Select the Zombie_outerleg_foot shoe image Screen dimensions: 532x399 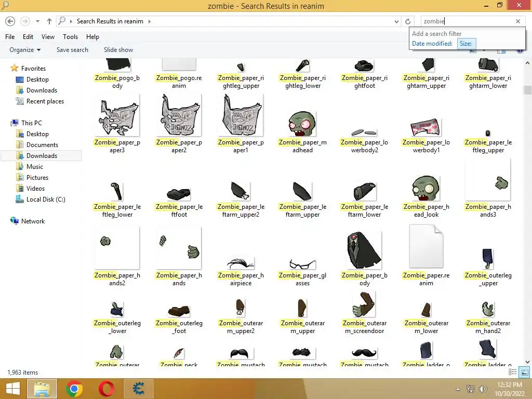pyautogui.click(x=179, y=311)
